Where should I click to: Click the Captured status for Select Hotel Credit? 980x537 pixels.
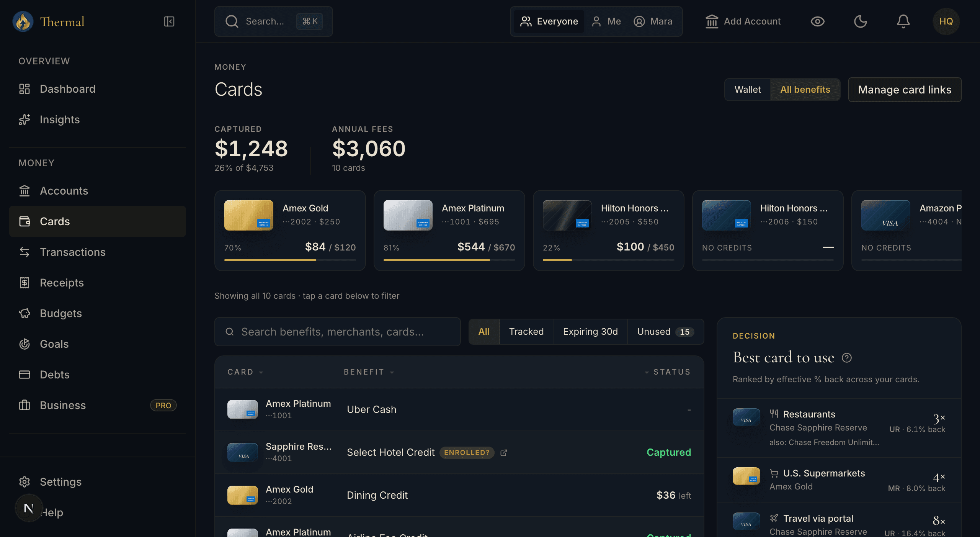(x=669, y=452)
